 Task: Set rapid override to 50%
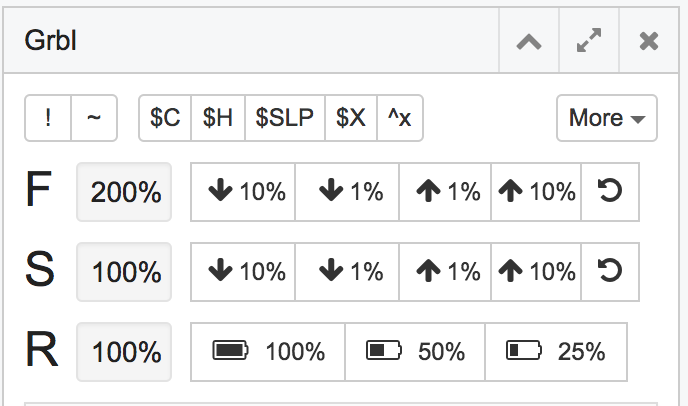[415, 351]
